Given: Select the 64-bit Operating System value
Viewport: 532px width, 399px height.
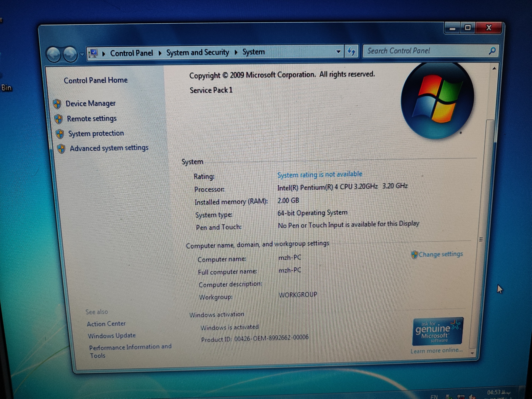Looking at the screenshot, I should [x=312, y=213].
